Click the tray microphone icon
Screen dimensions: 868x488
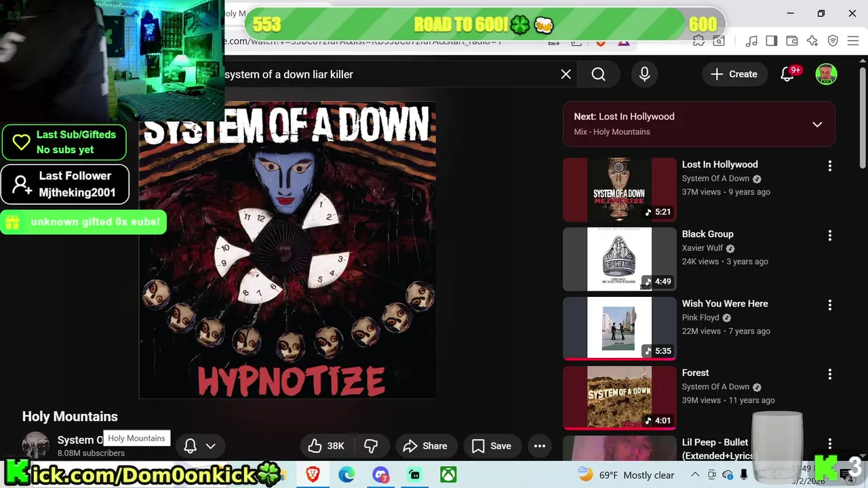tap(744, 475)
